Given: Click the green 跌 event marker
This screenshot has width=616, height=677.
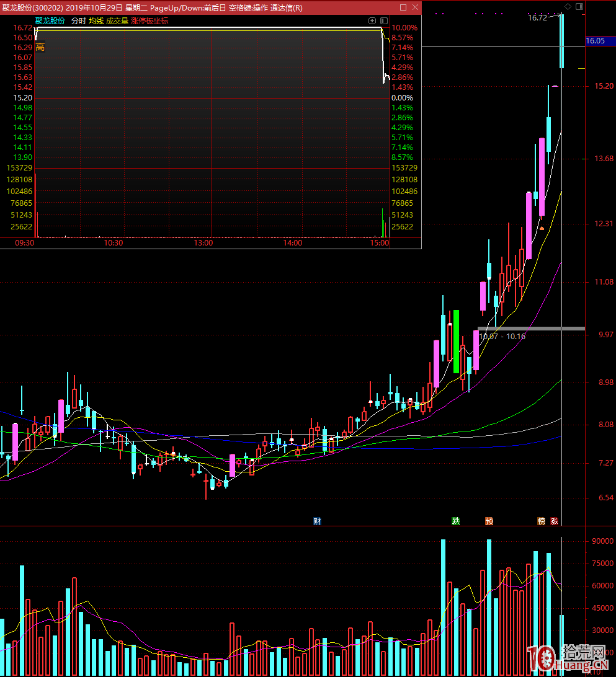Looking at the screenshot, I should coord(456,521).
